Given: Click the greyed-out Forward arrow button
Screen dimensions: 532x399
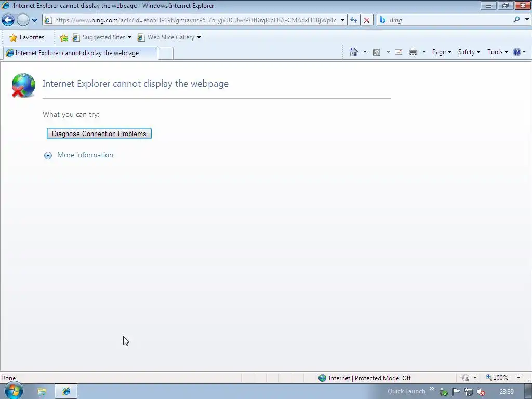Looking at the screenshot, I should [23, 20].
